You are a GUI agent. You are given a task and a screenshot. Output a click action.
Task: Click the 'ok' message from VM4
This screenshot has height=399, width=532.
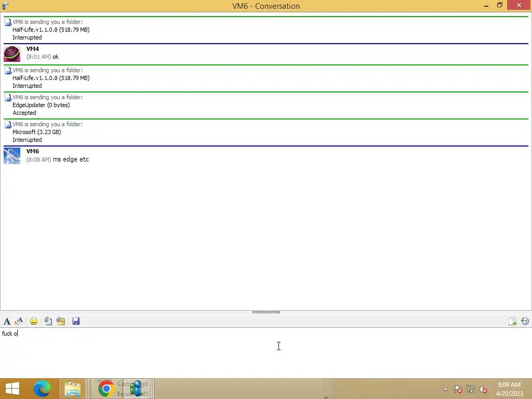[56, 57]
